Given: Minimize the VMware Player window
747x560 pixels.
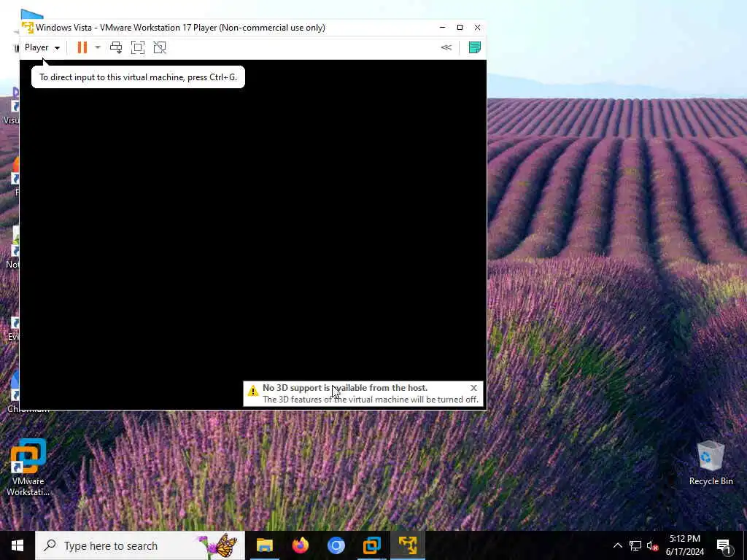Looking at the screenshot, I should [442, 27].
